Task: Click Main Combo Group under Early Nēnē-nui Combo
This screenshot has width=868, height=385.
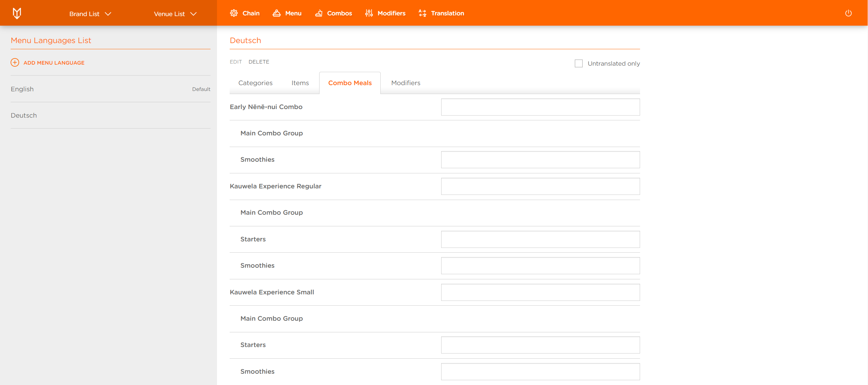Action: pyautogui.click(x=271, y=133)
